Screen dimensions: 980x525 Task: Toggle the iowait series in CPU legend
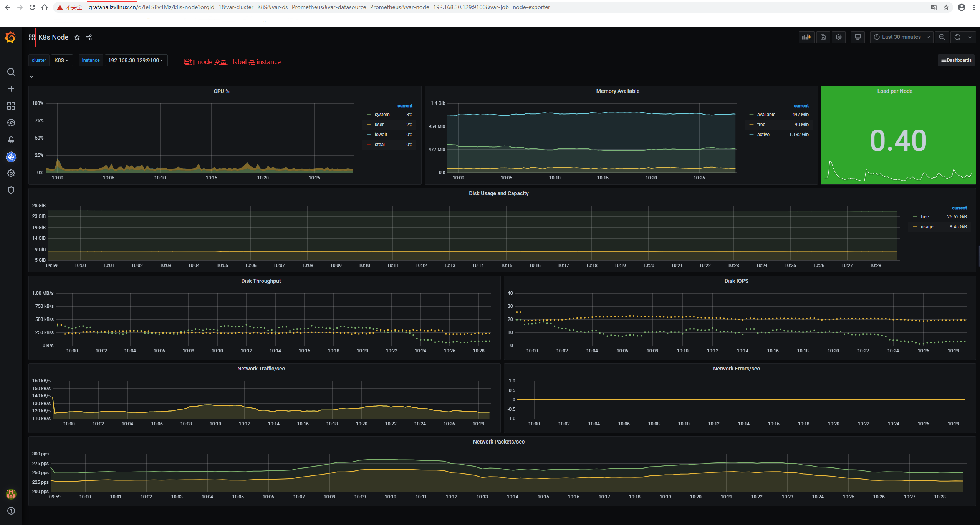(x=381, y=135)
